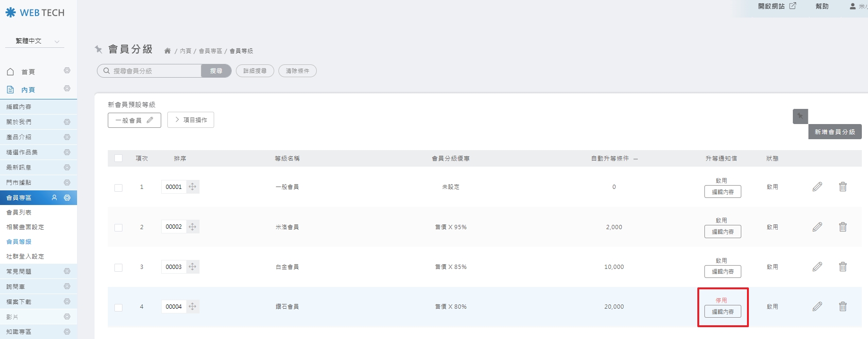
Task: Go to 社群登入設定 sidebar item
Action: click(25, 257)
